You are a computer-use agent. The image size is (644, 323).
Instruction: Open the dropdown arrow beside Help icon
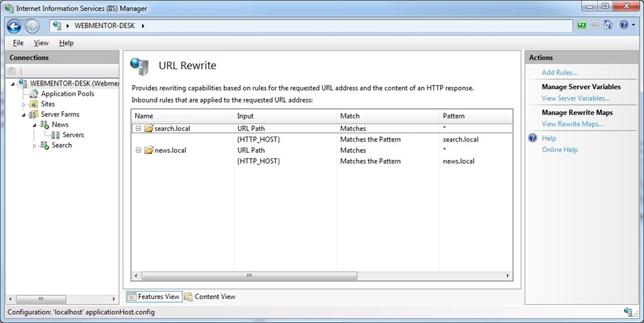631,26
